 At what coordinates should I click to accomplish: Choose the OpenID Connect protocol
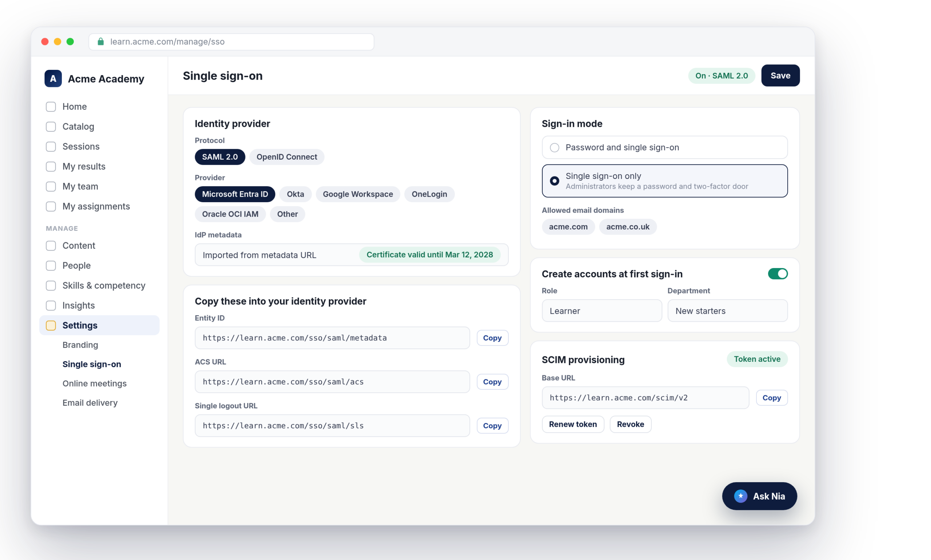pos(287,157)
